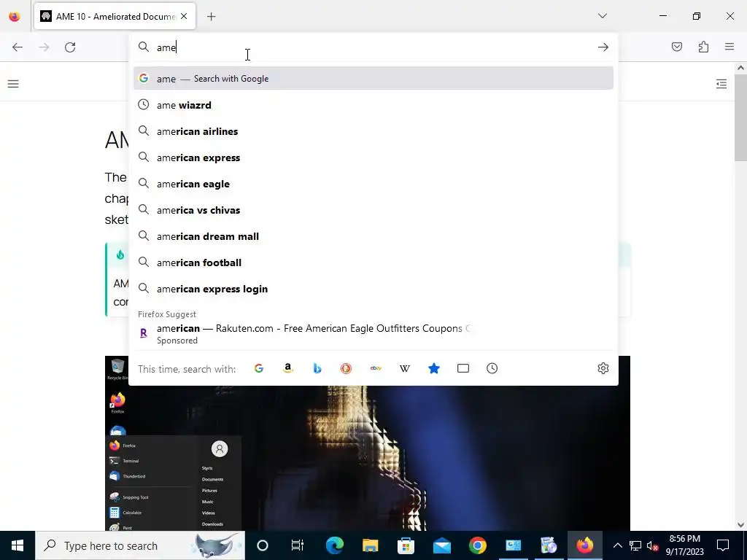Switch to the AME 10 tab
Screen dimensions: 747x560
[115, 17]
